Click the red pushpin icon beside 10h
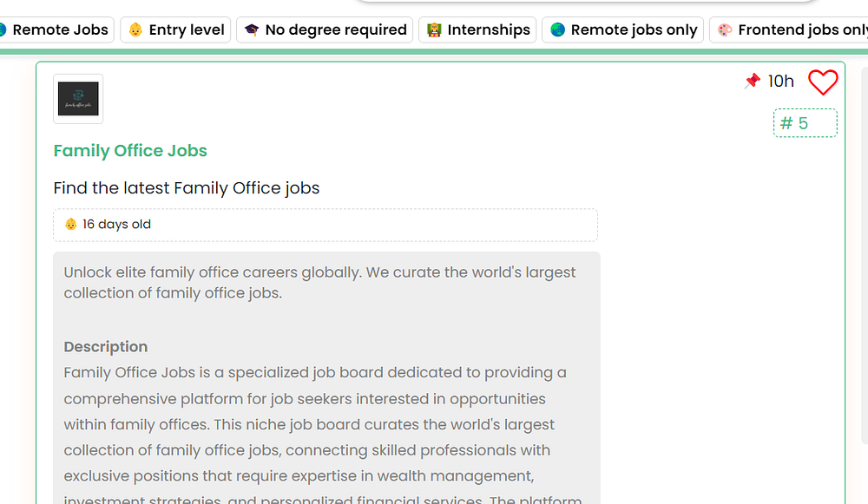Viewport: 868px width, 504px height. 752,81
